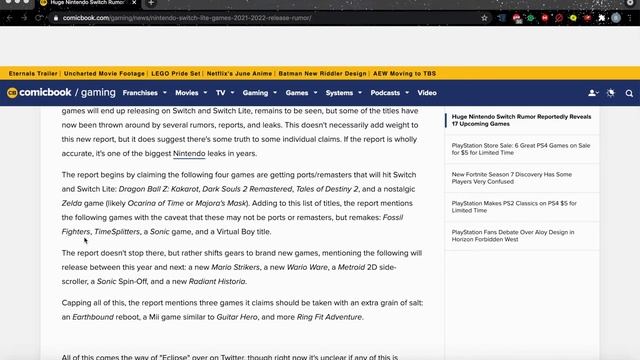This screenshot has width=640, height=360.
Task: Open site search magnifier
Action: (629, 93)
